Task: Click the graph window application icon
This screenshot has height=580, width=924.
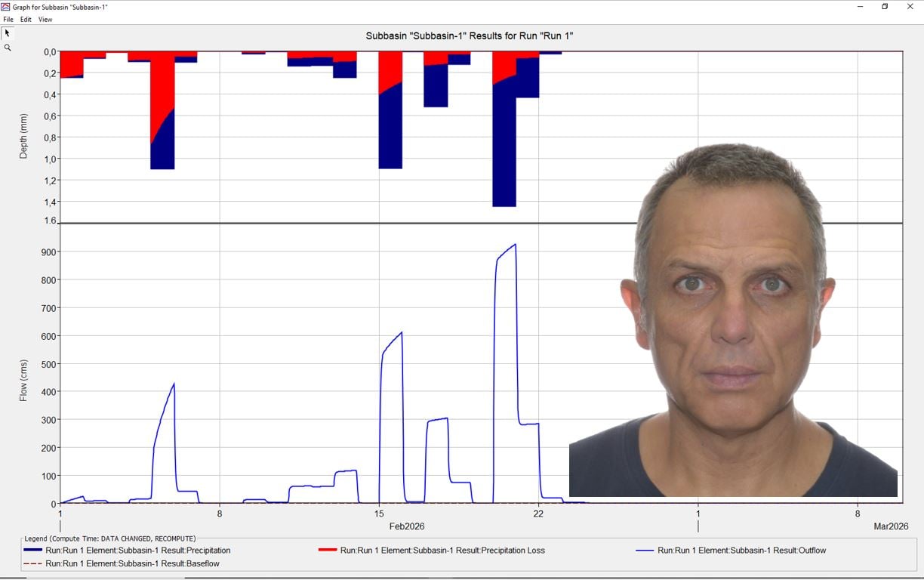Action: (5, 7)
